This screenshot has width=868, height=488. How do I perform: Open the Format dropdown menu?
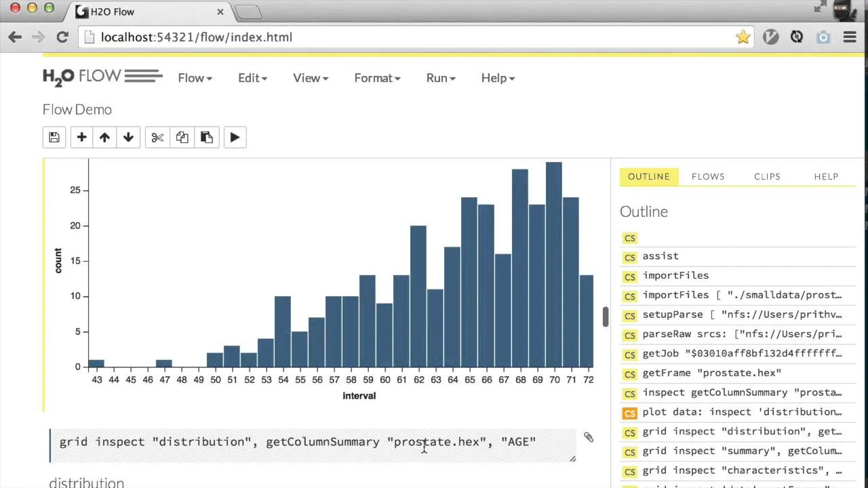pyautogui.click(x=377, y=78)
